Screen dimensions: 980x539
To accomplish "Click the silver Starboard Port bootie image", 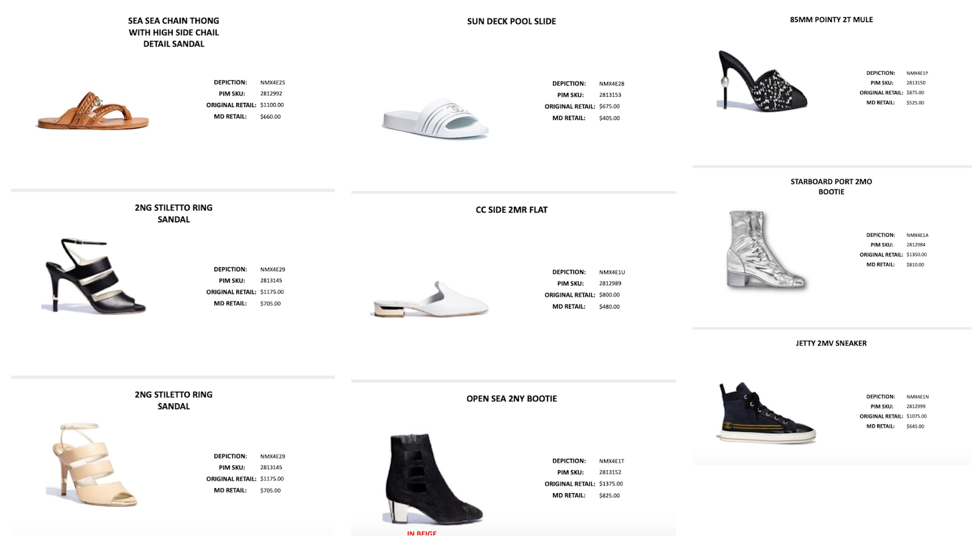I will pos(766,249).
